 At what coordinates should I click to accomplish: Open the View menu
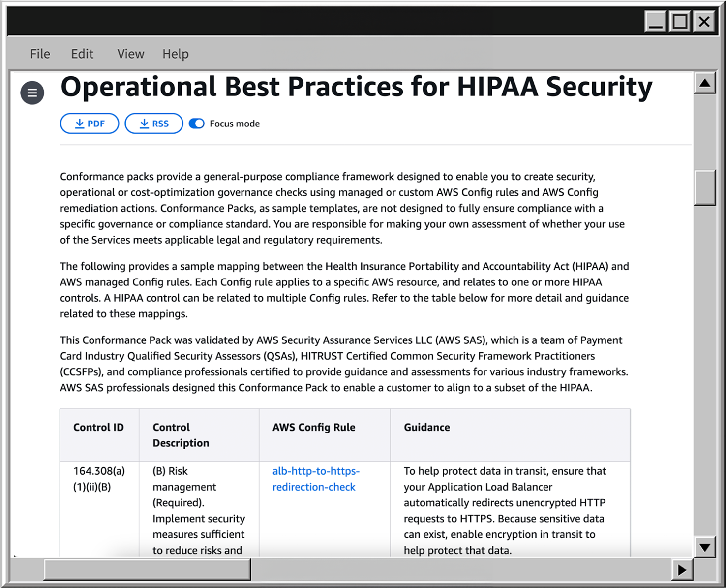[130, 54]
